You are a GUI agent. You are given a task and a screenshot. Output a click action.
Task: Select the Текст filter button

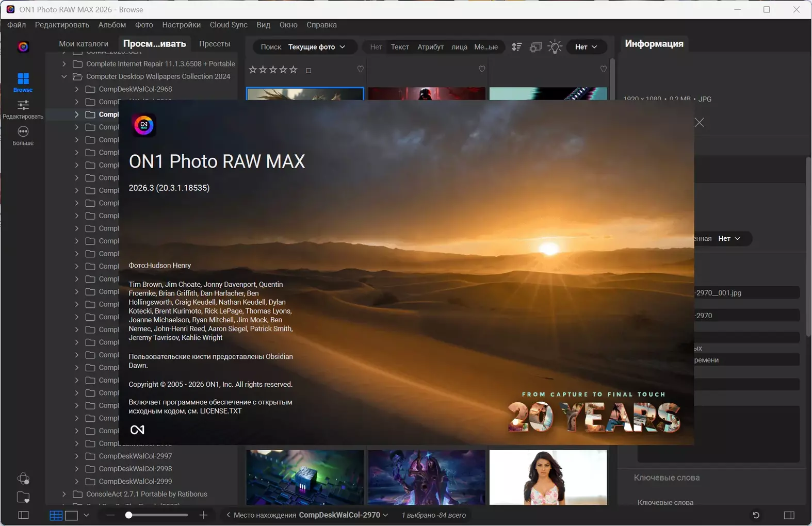click(x=399, y=47)
